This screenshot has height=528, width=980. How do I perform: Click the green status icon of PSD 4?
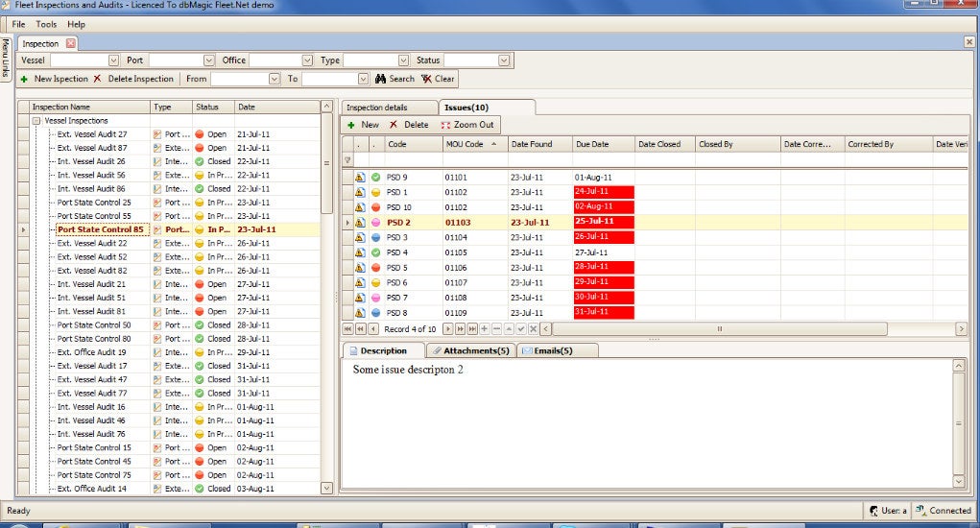pyautogui.click(x=376, y=252)
